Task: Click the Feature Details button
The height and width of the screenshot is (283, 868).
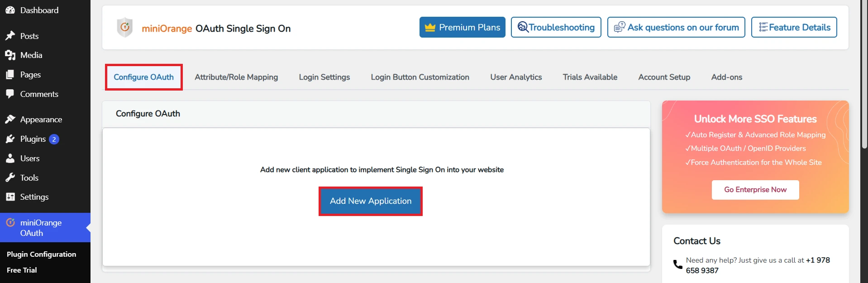Action: pos(794,27)
